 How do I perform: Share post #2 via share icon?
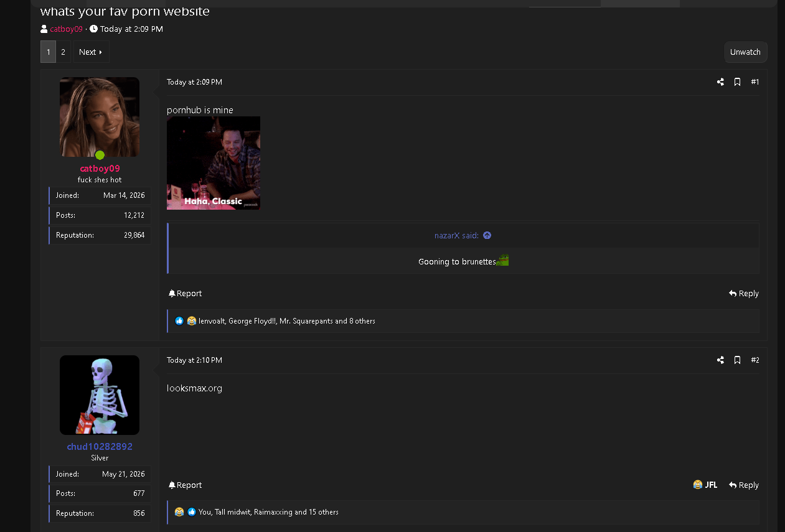[x=720, y=360]
